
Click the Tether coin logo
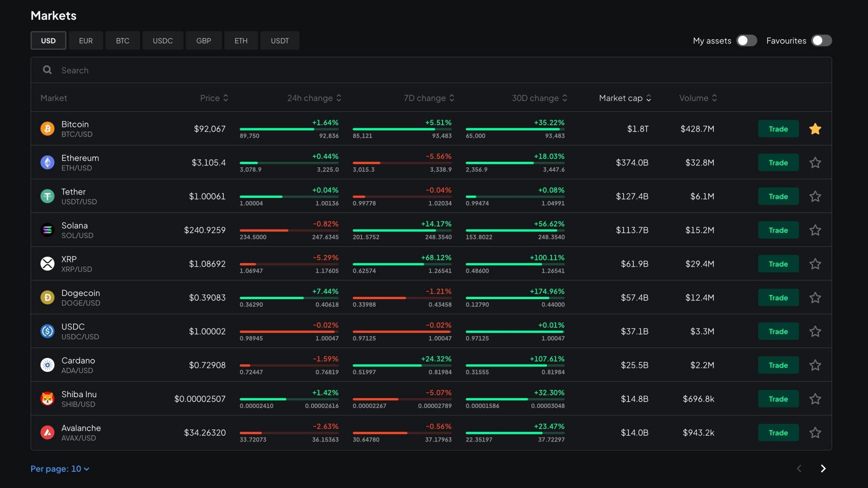pos(47,196)
